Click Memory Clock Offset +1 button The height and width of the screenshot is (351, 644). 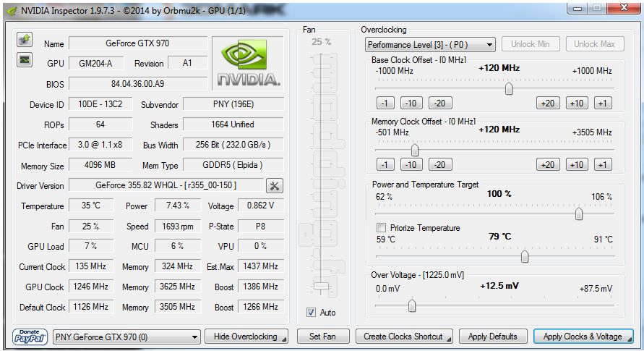pyautogui.click(x=603, y=165)
